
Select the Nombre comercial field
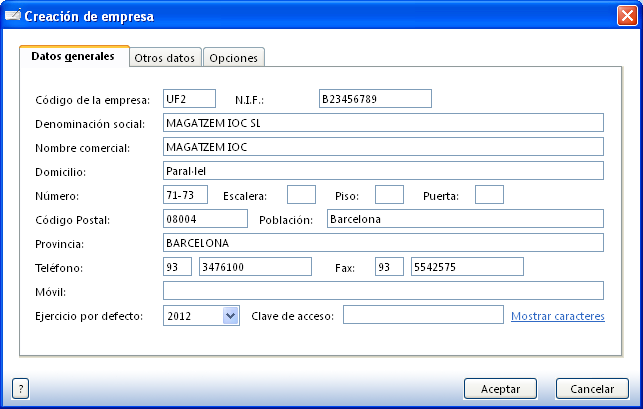click(382, 146)
